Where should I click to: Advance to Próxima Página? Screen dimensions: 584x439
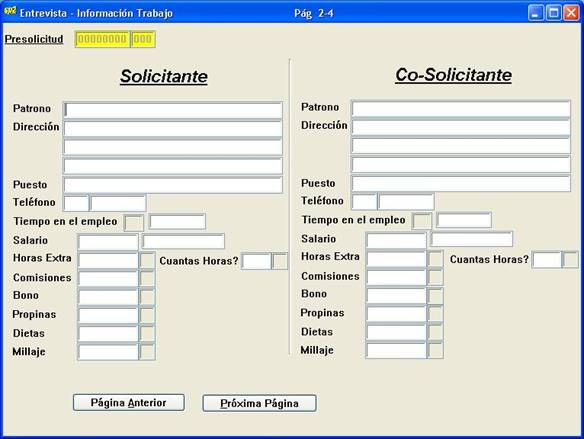point(259,403)
